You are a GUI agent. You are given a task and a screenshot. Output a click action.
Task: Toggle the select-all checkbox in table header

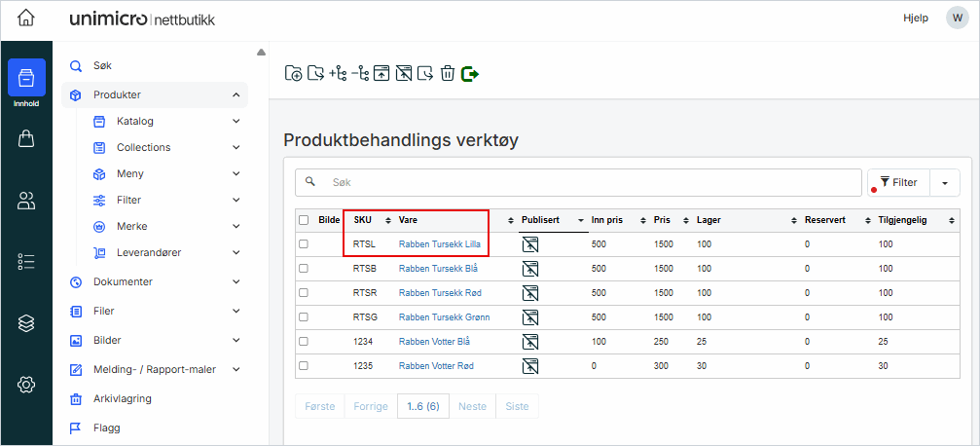[x=304, y=220]
